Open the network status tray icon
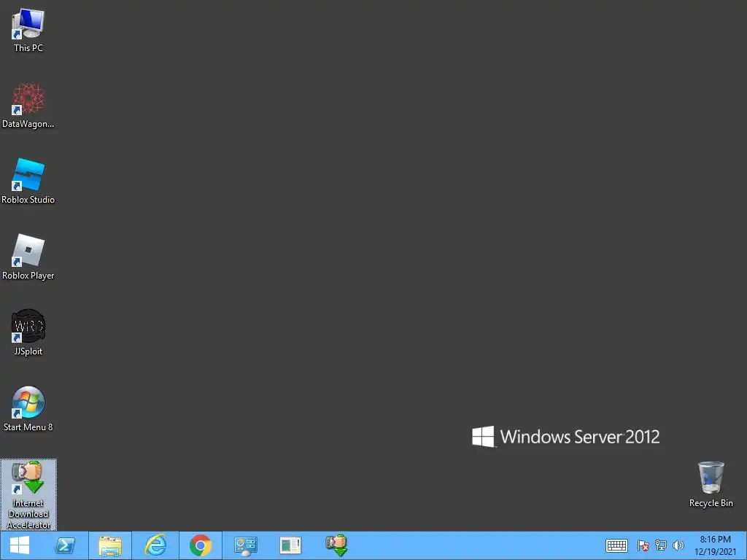747x560 pixels. [x=661, y=545]
